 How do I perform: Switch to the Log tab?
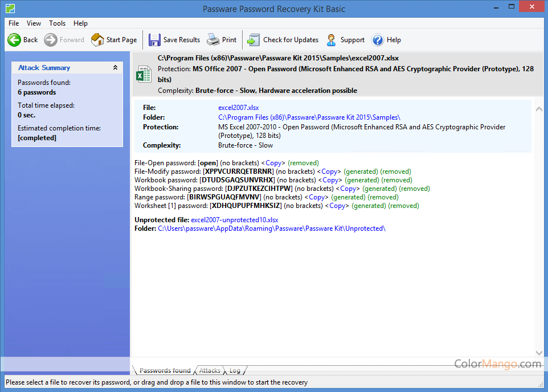235,370
